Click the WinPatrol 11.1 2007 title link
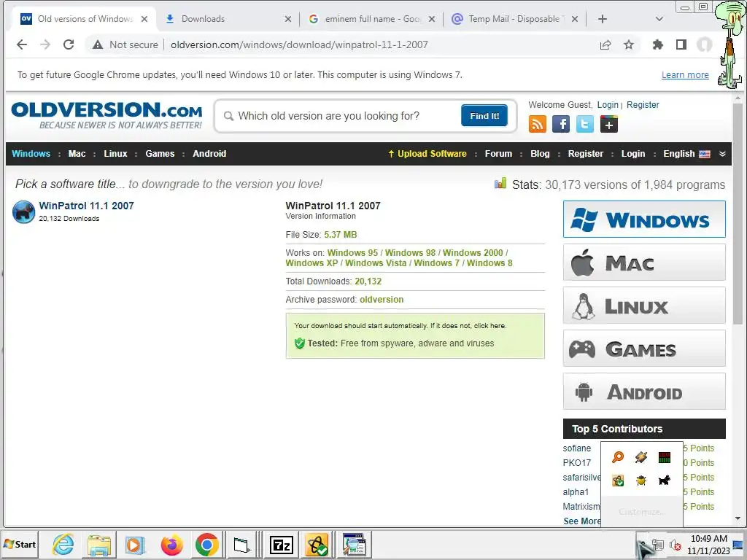747x560 pixels. 86,206
